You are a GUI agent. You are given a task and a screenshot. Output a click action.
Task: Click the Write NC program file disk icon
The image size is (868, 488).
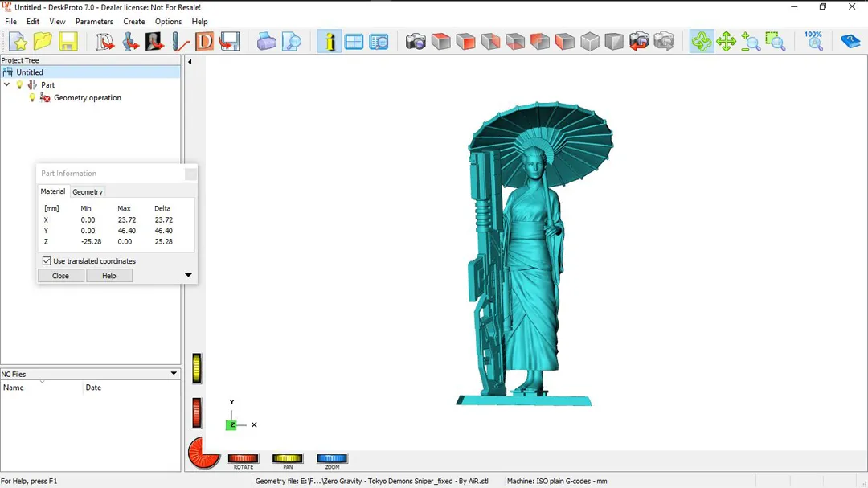click(x=229, y=42)
